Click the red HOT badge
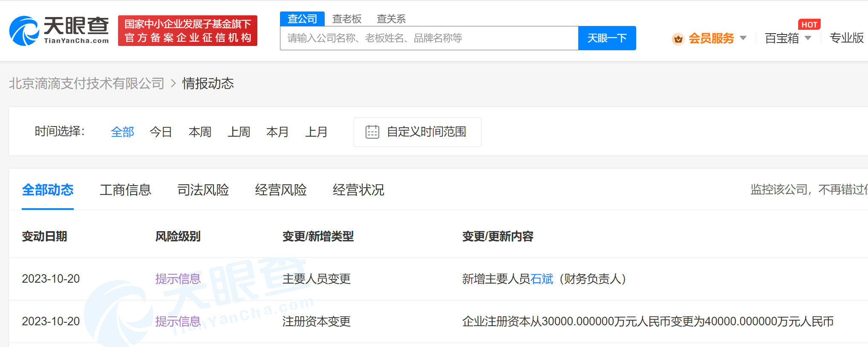 [809, 25]
